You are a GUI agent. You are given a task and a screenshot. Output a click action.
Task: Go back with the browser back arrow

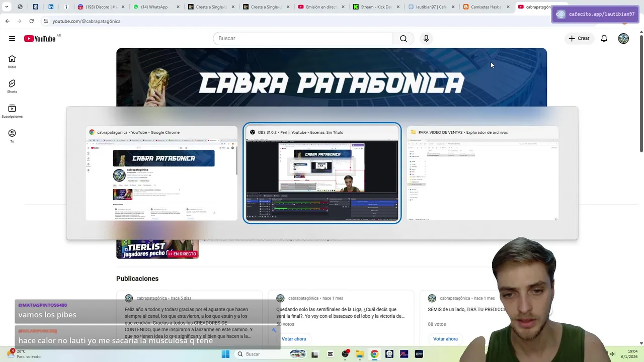7,21
